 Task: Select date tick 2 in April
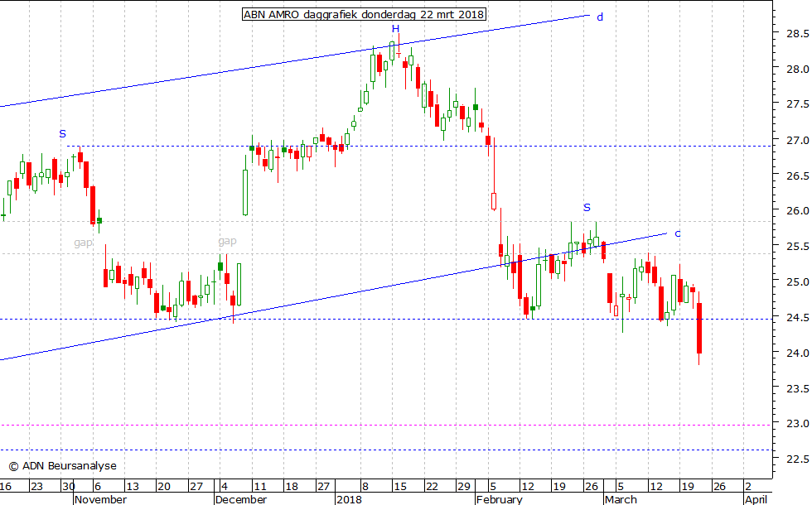(748, 487)
